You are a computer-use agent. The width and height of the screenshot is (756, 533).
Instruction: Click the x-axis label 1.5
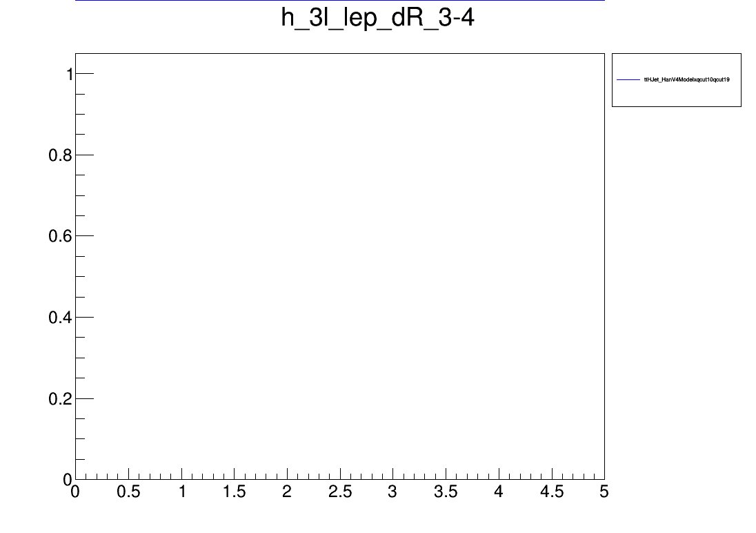click(235, 492)
